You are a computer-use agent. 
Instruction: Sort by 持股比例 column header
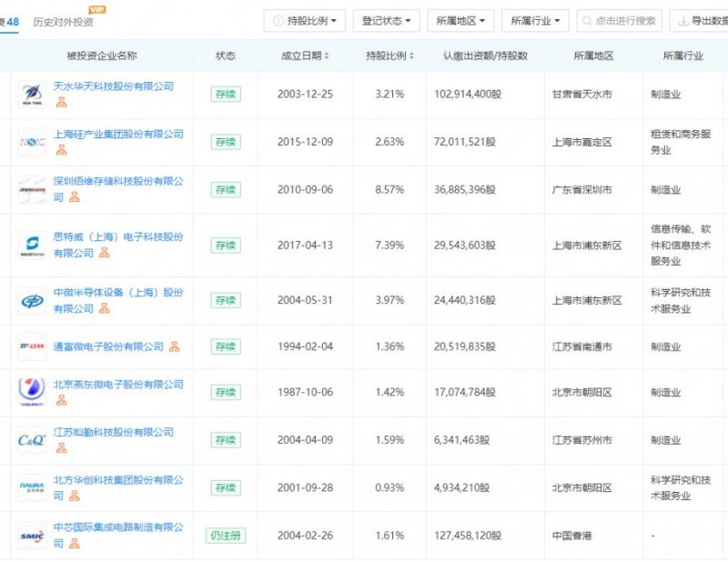click(389, 56)
